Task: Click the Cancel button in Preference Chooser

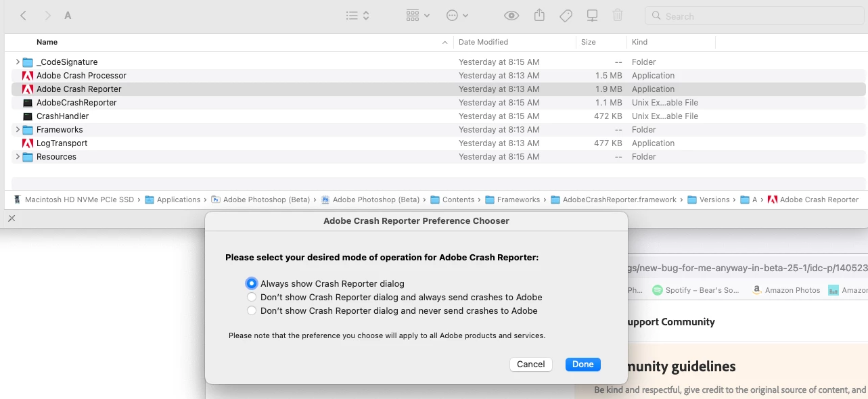Action: 531,365
